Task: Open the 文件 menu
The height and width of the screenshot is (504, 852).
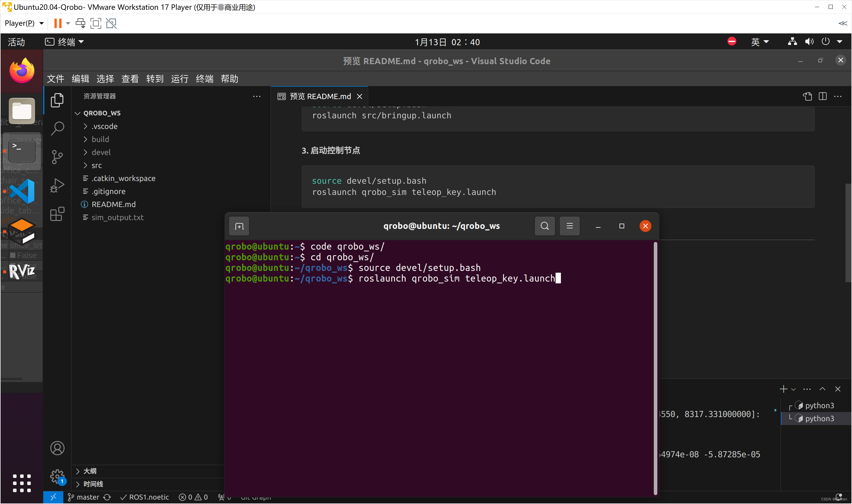Action: tap(55, 79)
